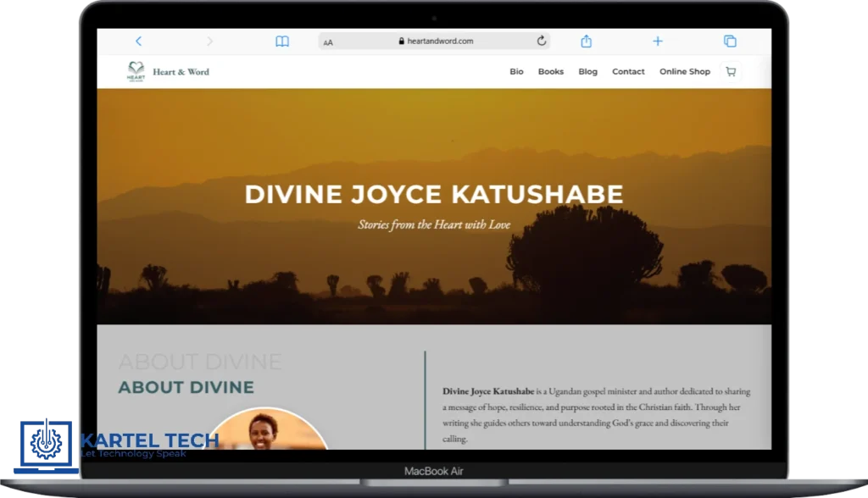This screenshot has height=498, width=868.
Task: Open the Contact page
Action: click(x=628, y=72)
